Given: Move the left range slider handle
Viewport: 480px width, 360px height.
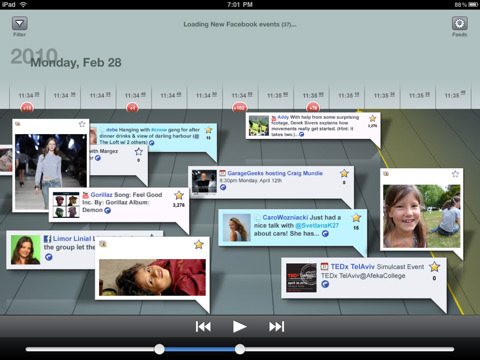Looking at the screenshot, I should tap(160, 349).
